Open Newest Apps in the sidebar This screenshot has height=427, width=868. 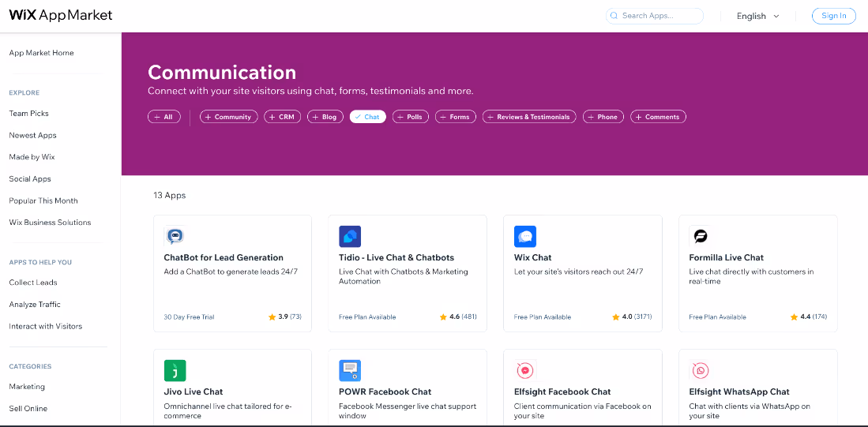32,135
